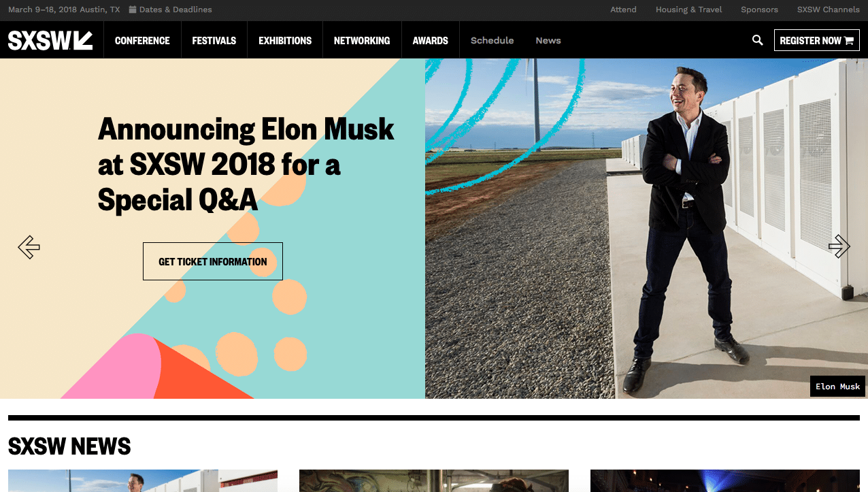Go to previous slide with left arrow

29,246
